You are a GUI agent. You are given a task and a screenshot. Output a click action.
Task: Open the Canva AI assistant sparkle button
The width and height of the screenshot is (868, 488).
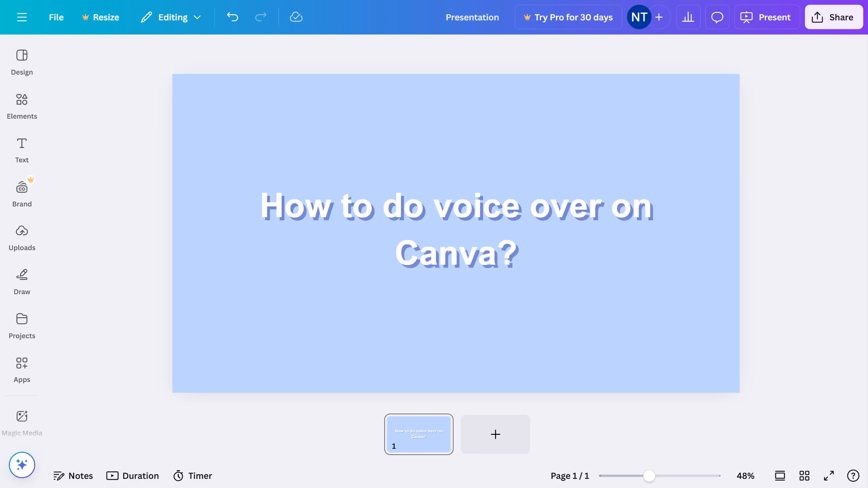(x=22, y=465)
